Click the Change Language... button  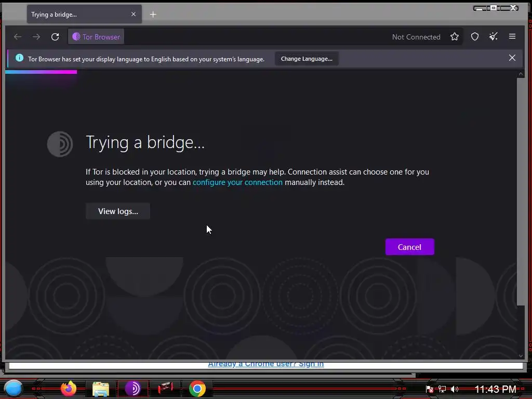click(307, 59)
